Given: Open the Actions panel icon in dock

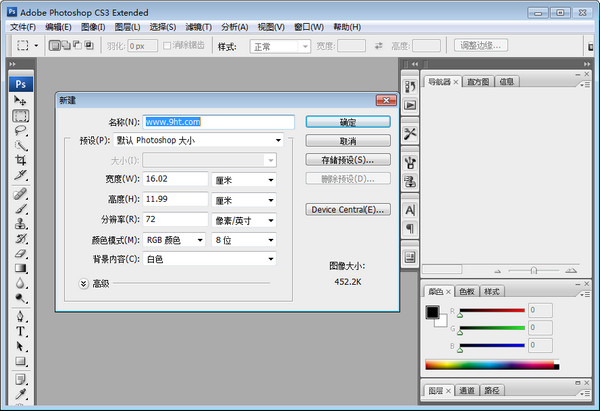Looking at the screenshot, I should pos(410,105).
